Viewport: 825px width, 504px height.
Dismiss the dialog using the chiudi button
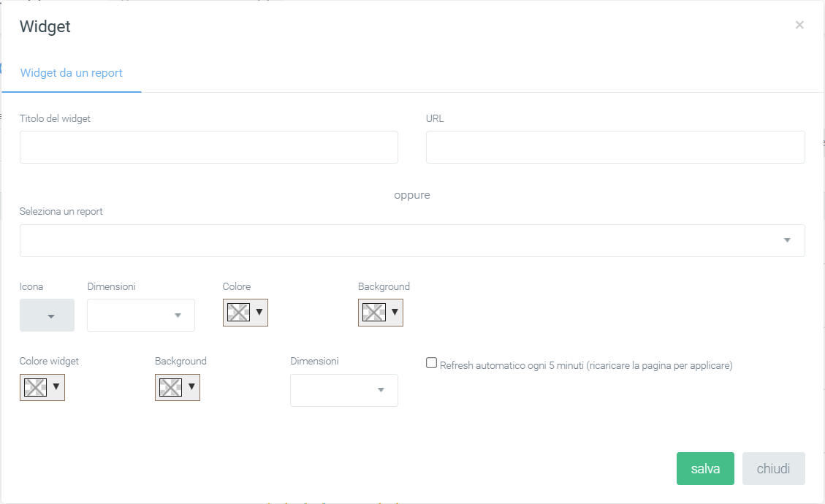773,468
